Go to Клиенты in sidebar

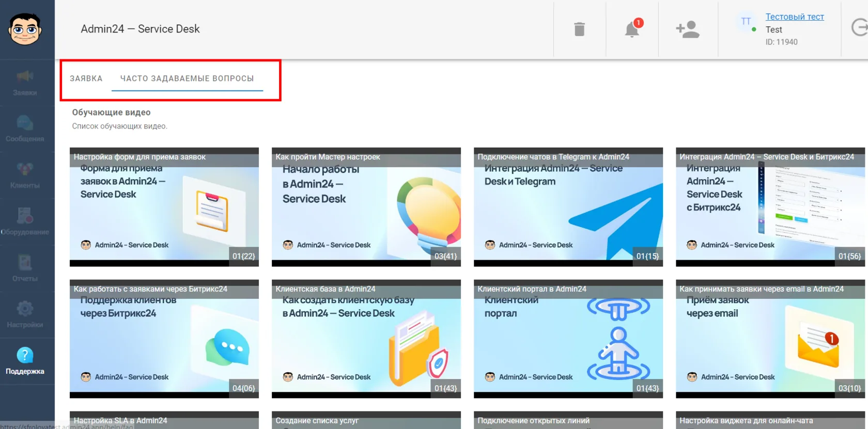point(25,176)
